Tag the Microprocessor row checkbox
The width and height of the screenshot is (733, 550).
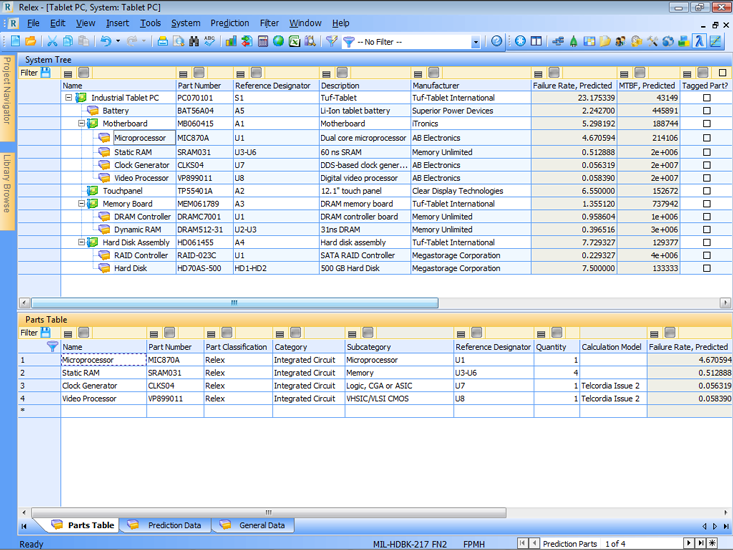pos(707,138)
